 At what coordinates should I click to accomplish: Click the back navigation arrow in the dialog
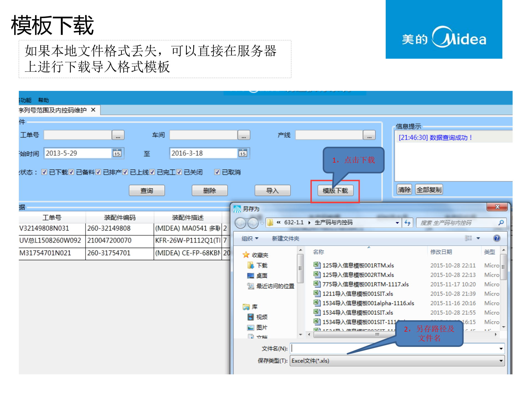point(241,222)
